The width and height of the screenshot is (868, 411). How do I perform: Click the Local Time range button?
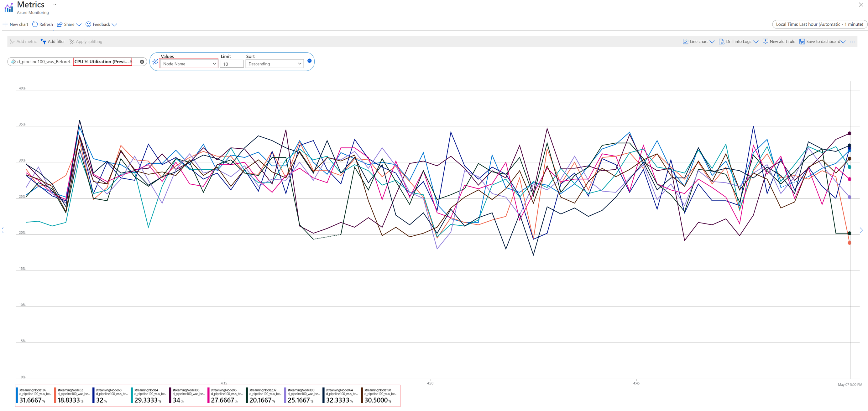coord(819,24)
